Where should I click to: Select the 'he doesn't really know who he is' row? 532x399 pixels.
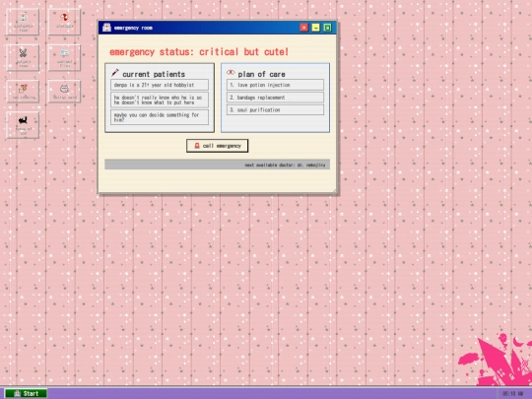pos(160,100)
